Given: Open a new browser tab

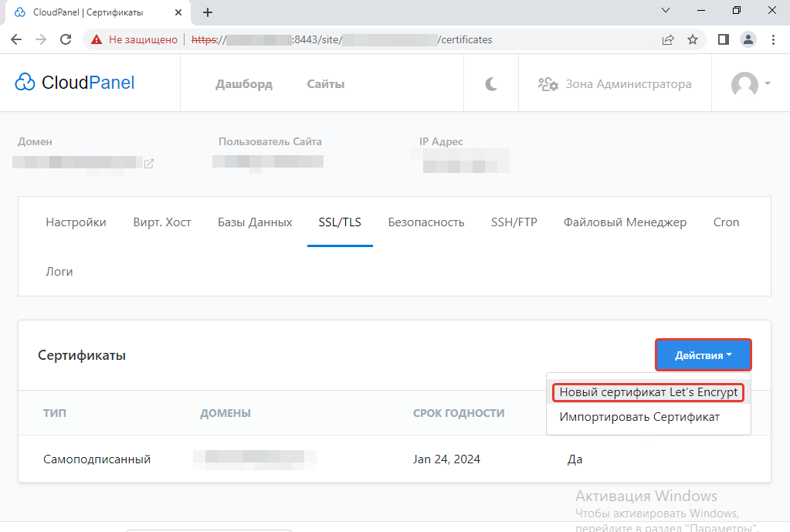Looking at the screenshot, I should [208, 12].
